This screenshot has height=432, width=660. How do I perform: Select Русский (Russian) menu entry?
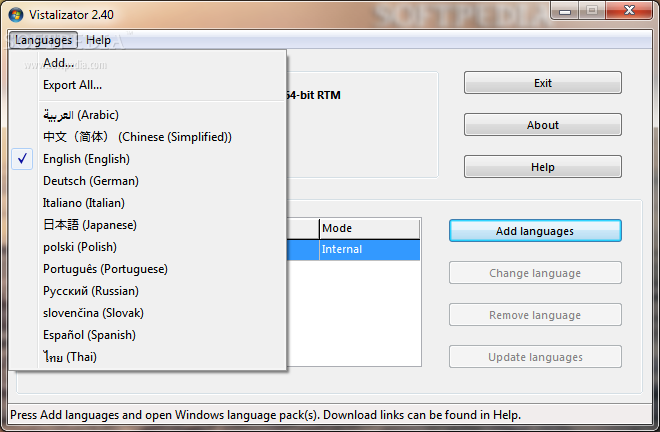148,291
